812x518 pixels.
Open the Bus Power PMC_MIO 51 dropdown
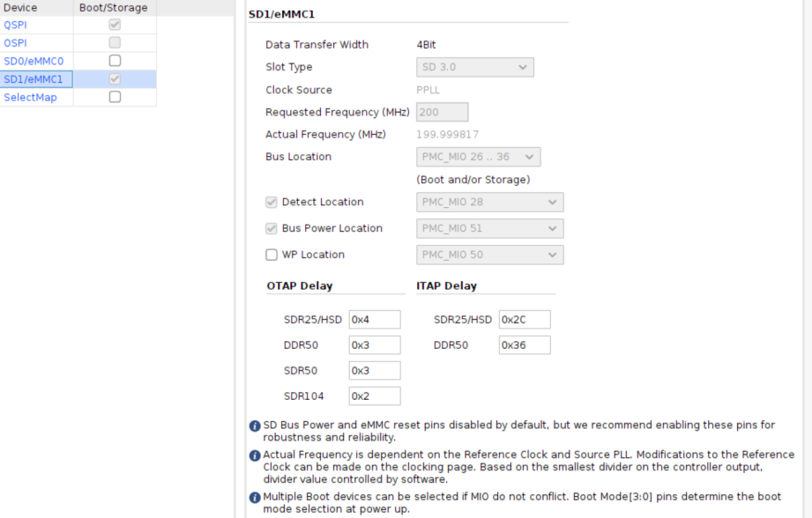pyautogui.click(x=490, y=229)
